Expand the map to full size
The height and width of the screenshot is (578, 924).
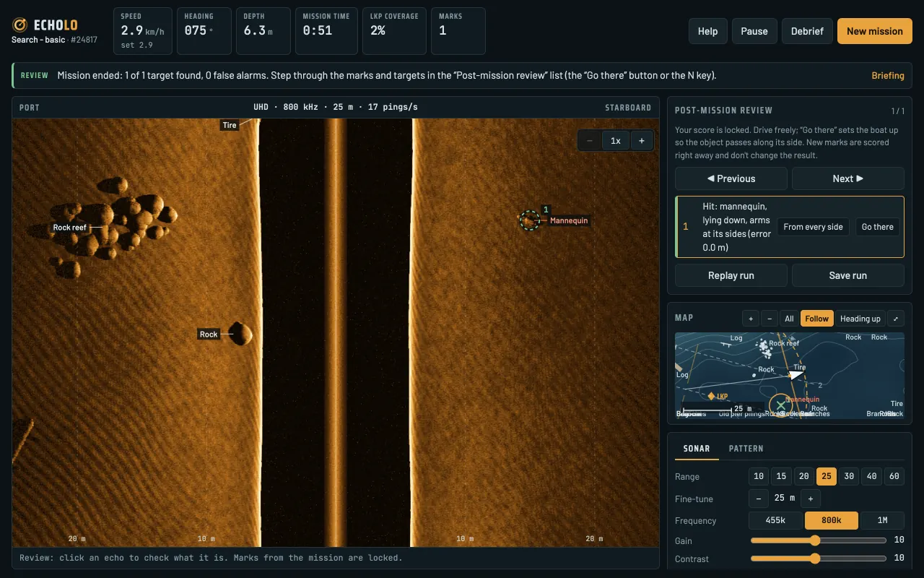click(896, 319)
